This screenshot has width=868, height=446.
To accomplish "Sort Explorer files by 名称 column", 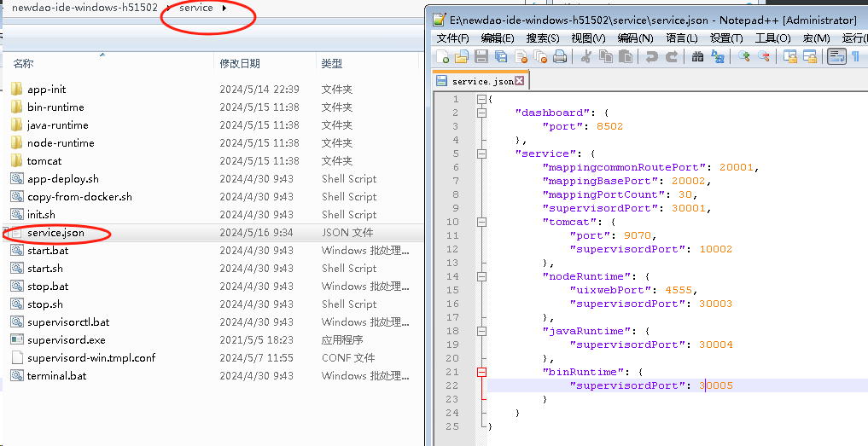I will (108, 64).
